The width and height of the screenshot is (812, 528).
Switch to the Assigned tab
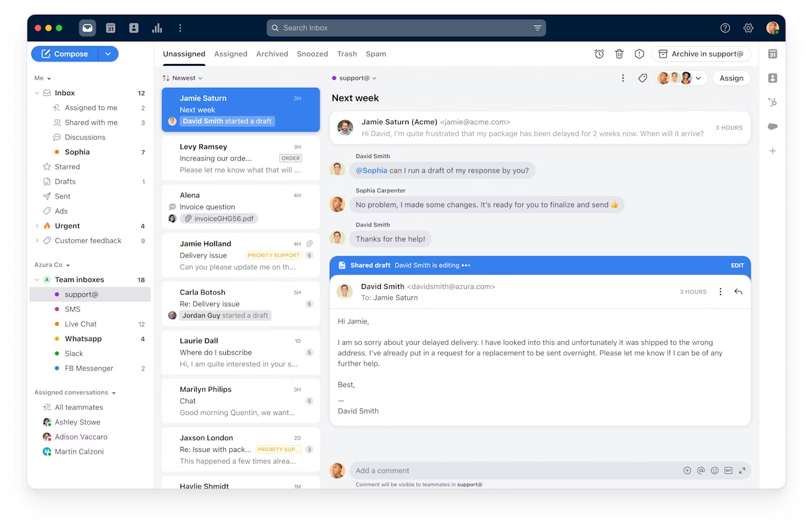click(x=231, y=54)
